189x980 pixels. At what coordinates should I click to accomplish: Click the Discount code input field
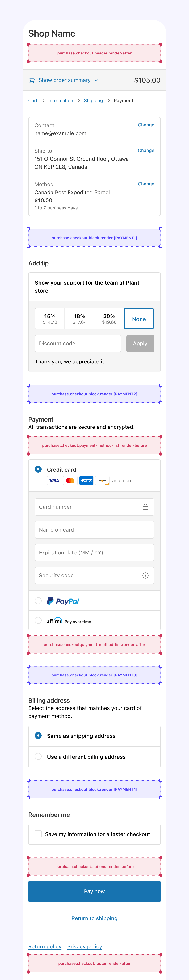coord(78,344)
